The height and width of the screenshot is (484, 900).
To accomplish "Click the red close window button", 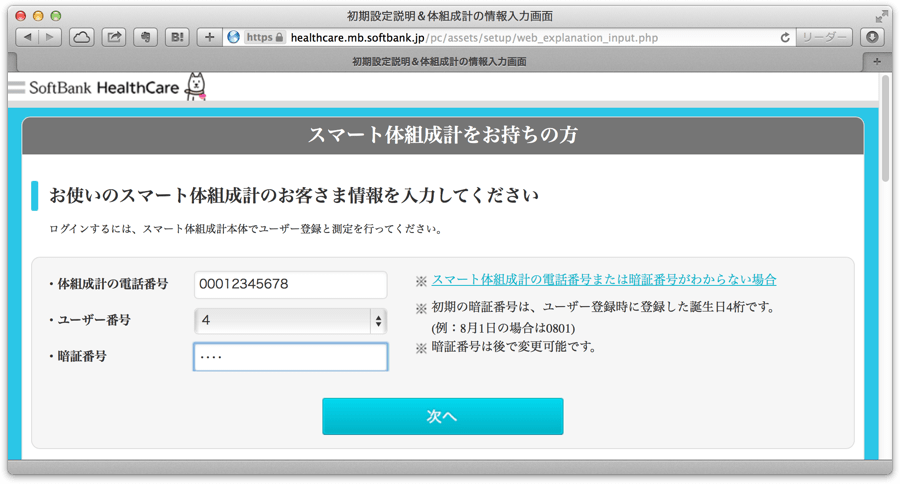I will pos(21,16).
